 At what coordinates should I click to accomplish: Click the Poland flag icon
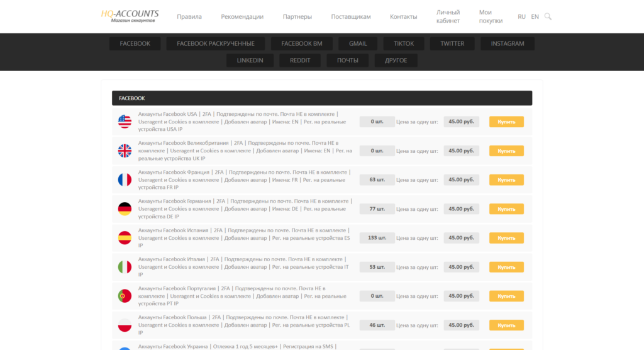(125, 325)
